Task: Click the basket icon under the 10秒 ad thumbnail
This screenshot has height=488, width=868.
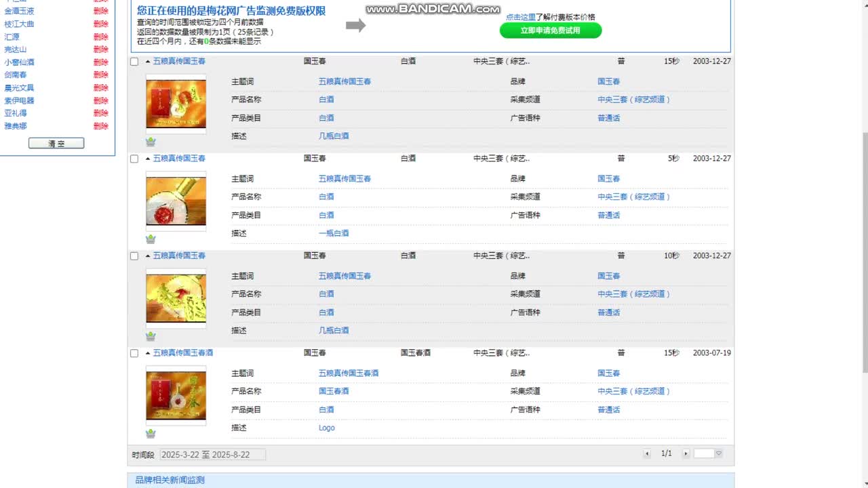Action: pyautogui.click(x=151, y=336)
